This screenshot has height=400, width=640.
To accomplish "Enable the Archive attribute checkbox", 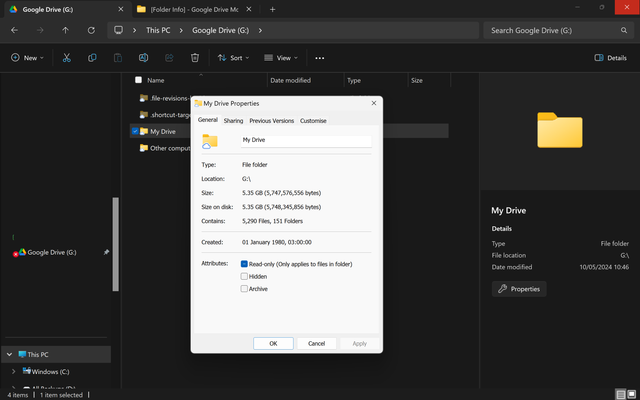I will [x=244, y=289].
